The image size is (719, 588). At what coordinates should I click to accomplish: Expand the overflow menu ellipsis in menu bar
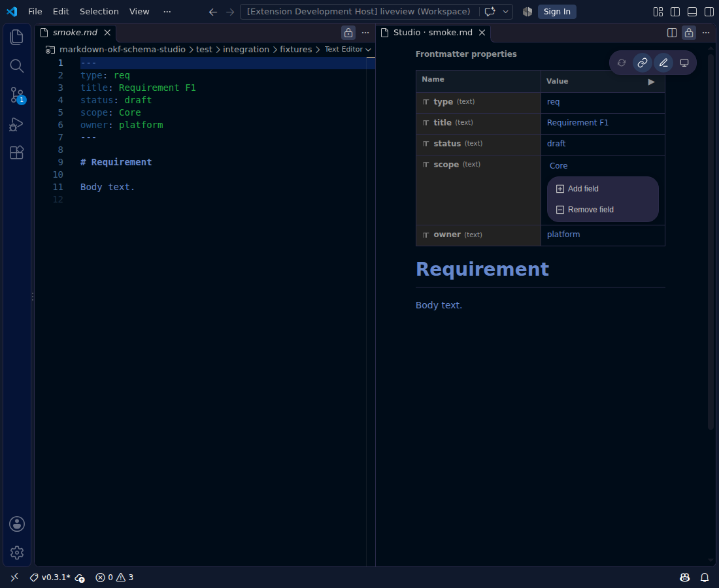167,12
